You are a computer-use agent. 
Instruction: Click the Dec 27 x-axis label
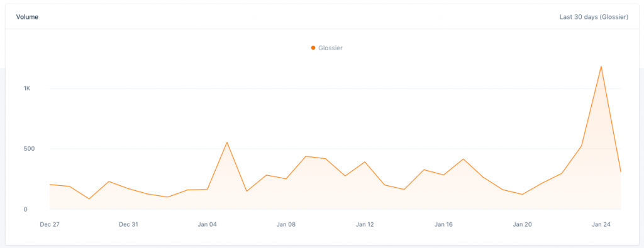[50, 224]
